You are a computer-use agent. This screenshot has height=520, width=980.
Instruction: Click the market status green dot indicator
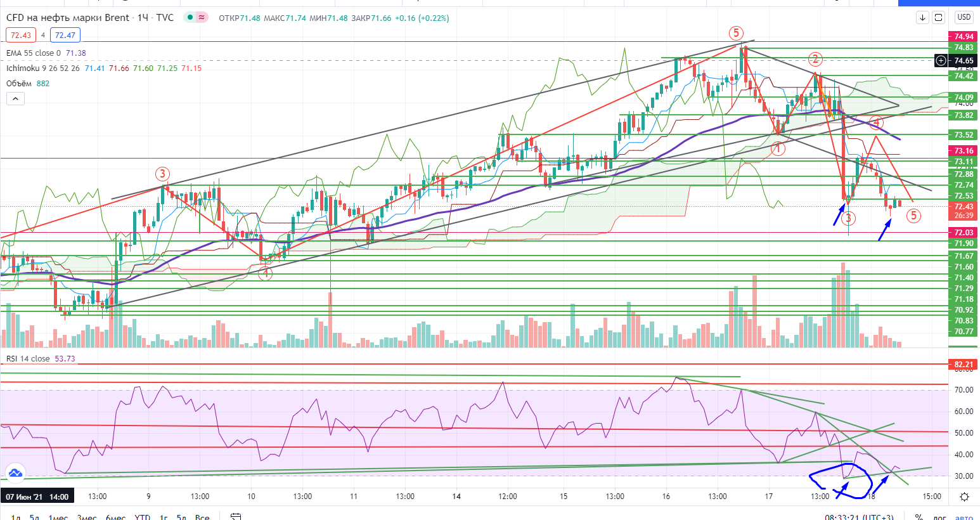pyautogui.click(x=189, y=18)
